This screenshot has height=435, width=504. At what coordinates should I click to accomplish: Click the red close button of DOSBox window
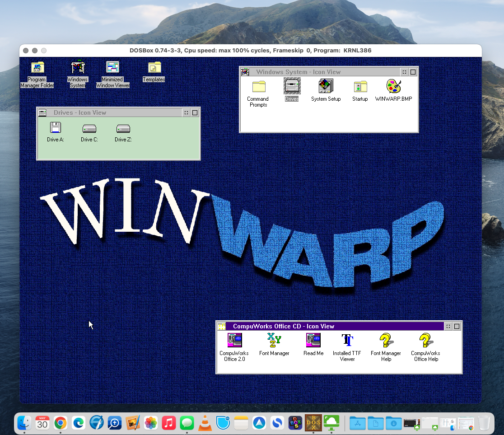(x=26, y=51)
